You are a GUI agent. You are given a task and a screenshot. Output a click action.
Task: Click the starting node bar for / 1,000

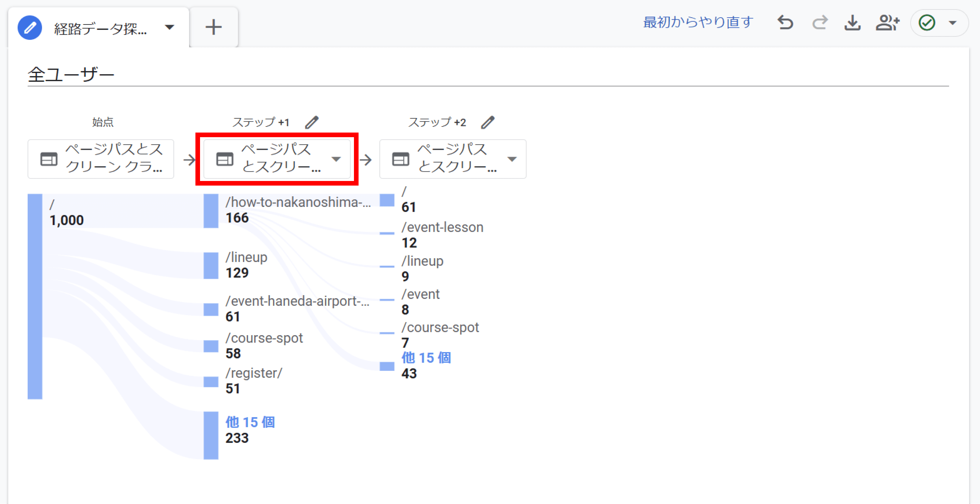(x=35, y=296)
